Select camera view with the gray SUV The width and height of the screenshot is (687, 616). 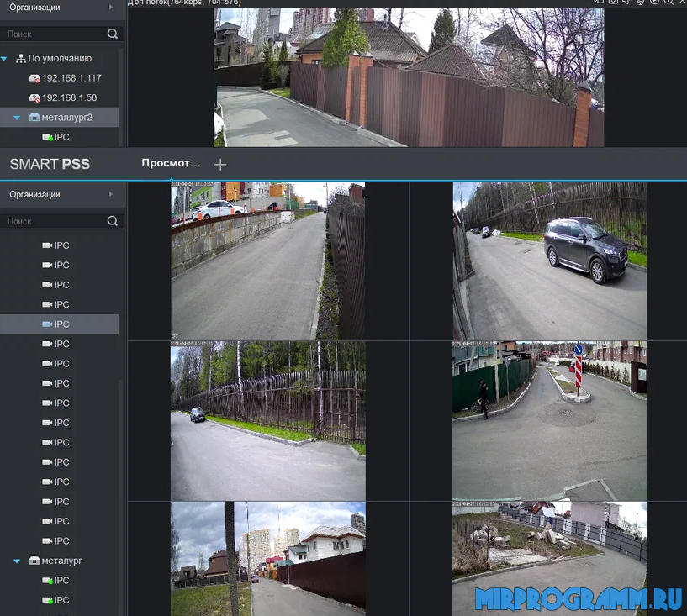pos(549,261)
